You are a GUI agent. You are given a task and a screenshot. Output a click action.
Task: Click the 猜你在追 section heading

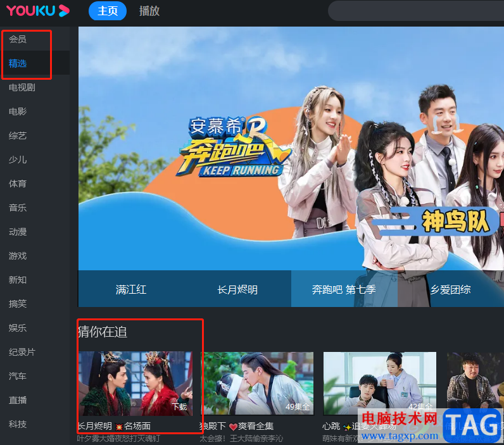pyautogui.click(x=103, y=332)
